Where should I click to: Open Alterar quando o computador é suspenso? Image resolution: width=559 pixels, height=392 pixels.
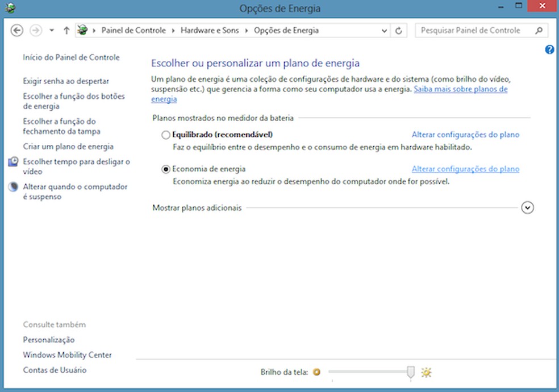coord(75,191)
